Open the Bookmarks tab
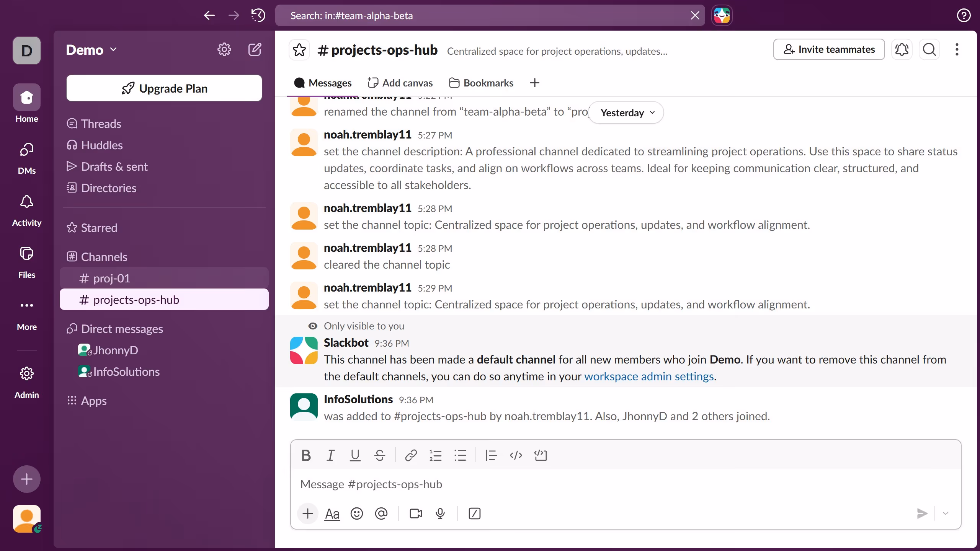Viewport: 980px width, 551px height. coord(481,83)
